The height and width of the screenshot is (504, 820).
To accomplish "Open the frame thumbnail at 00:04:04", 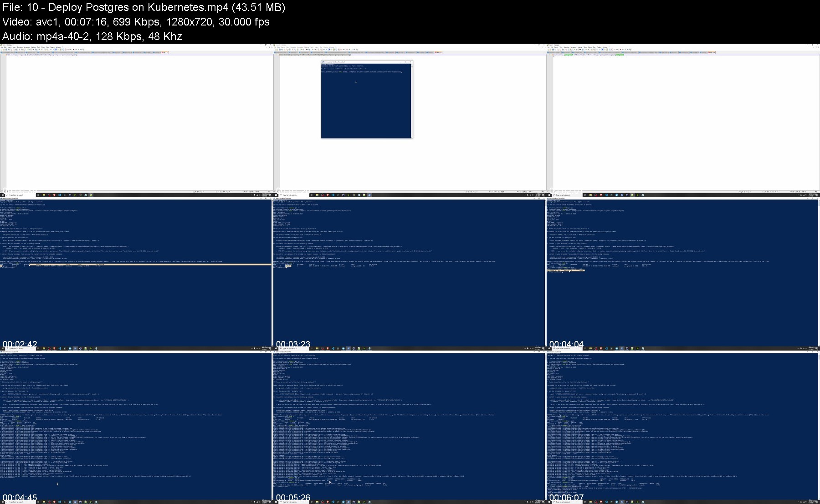I will coord(683,274).
